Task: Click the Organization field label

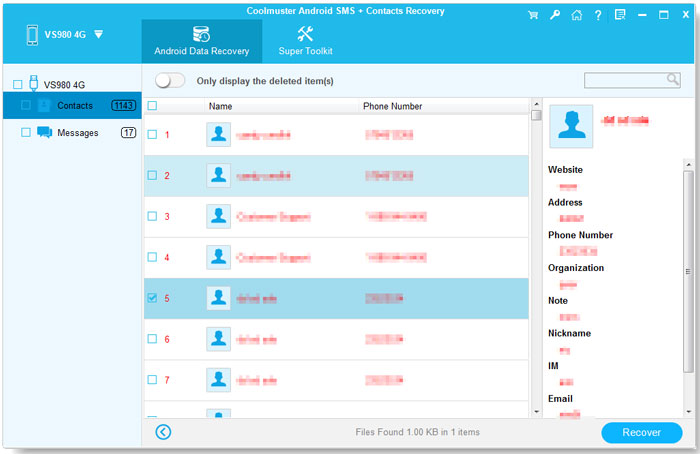Action: point(576,268)
